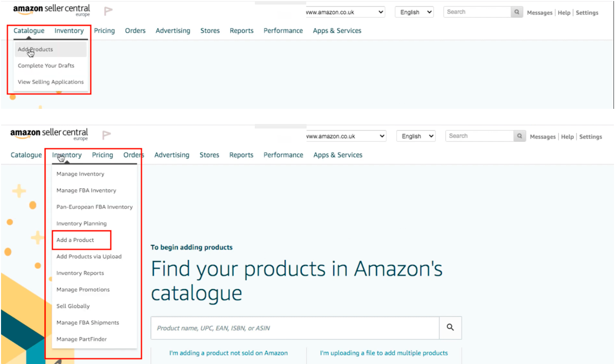Open View Selling Applications menu entry
The width and height of the screenshot is (615, 364).
(51, 82)
